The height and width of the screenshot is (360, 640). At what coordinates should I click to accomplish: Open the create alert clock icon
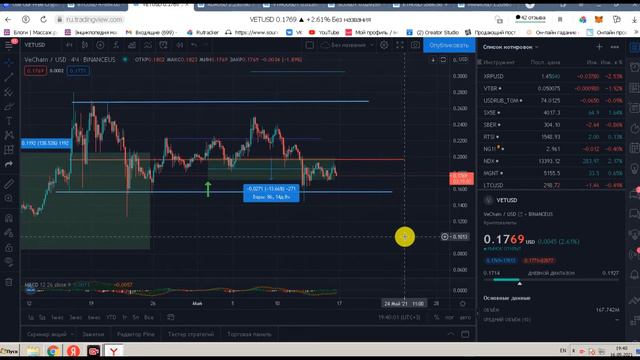coord(163,45)
